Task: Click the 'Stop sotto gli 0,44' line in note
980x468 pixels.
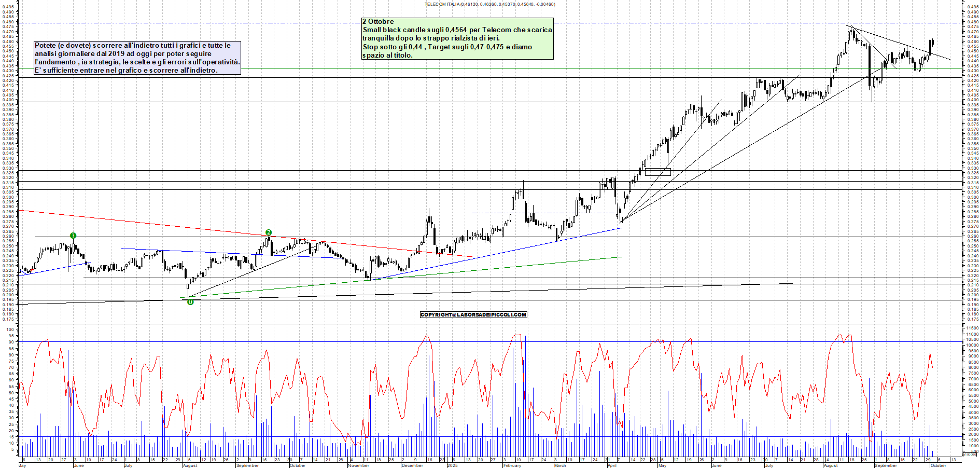Action: [x=447, y=47]
